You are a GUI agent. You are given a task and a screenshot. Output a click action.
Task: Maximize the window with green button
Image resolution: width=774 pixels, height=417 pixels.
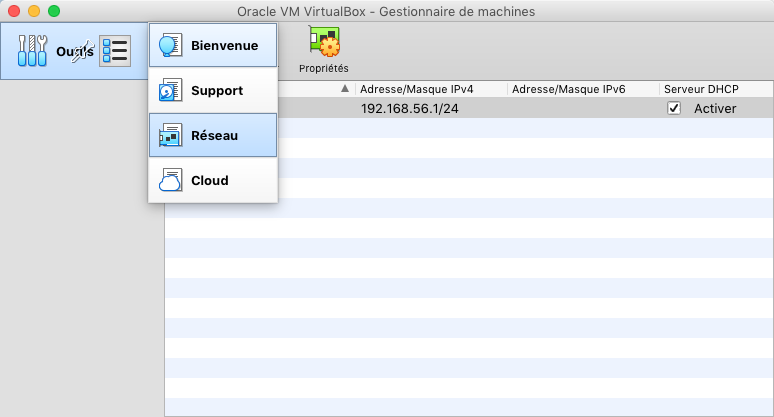[x=54, y=11]
